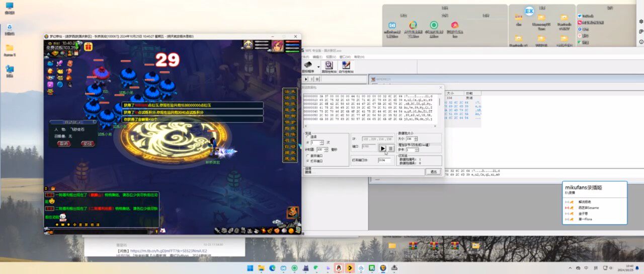
Task: Open the 跟踪控制台 trace console icon
Action: [329, 66]
